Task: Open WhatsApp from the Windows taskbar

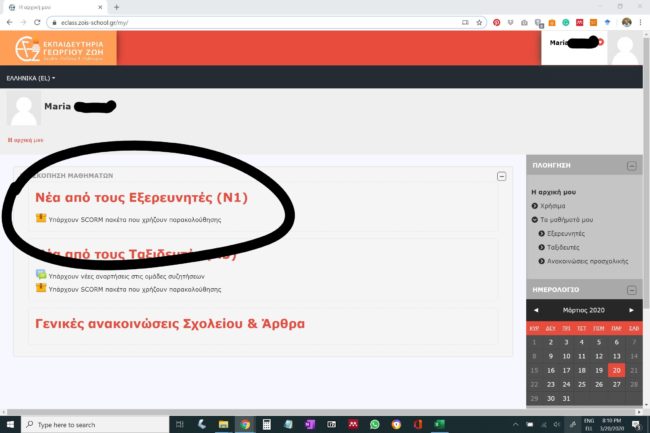Action: [374, 424]
